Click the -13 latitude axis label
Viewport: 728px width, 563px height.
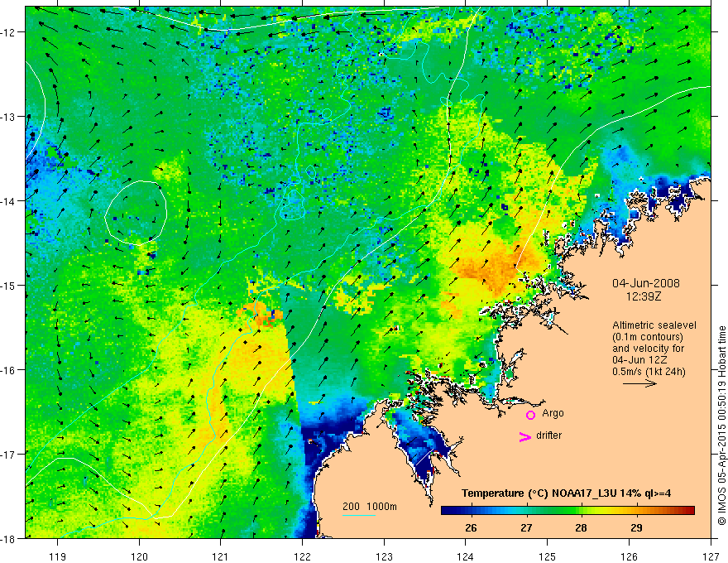(8, 116)
